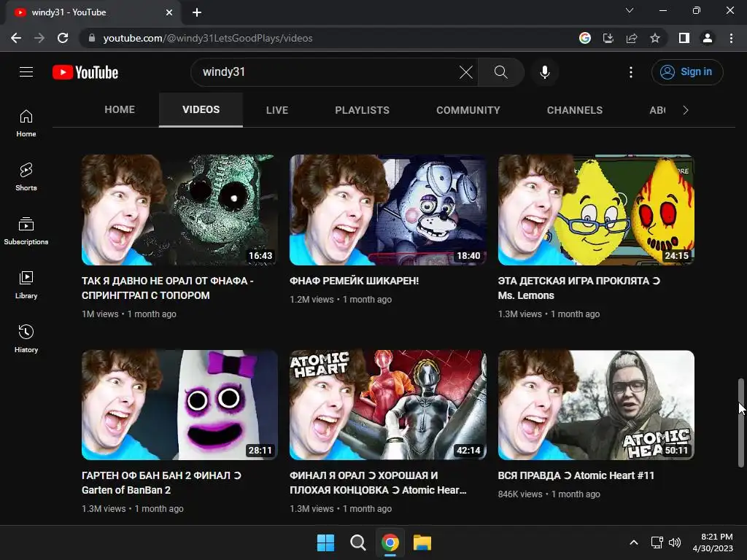Open video title ГАРТЕН ОФ БАН БАН 2 ФИНАЛ

point(161,483)
